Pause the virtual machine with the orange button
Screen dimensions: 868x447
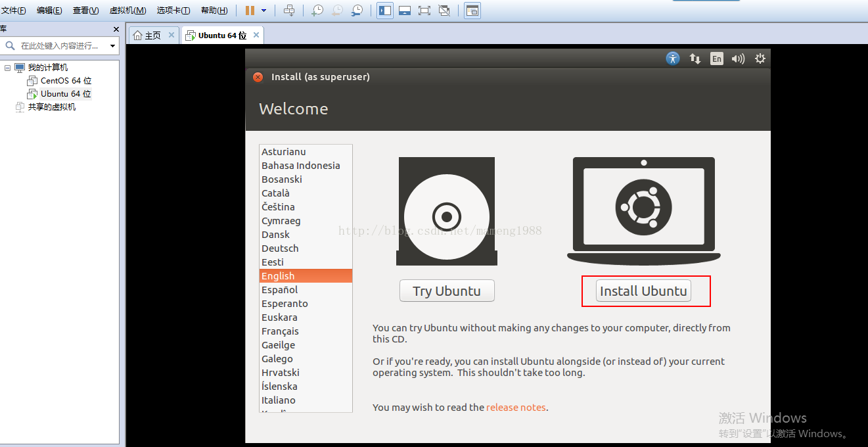tap(250, 11)
